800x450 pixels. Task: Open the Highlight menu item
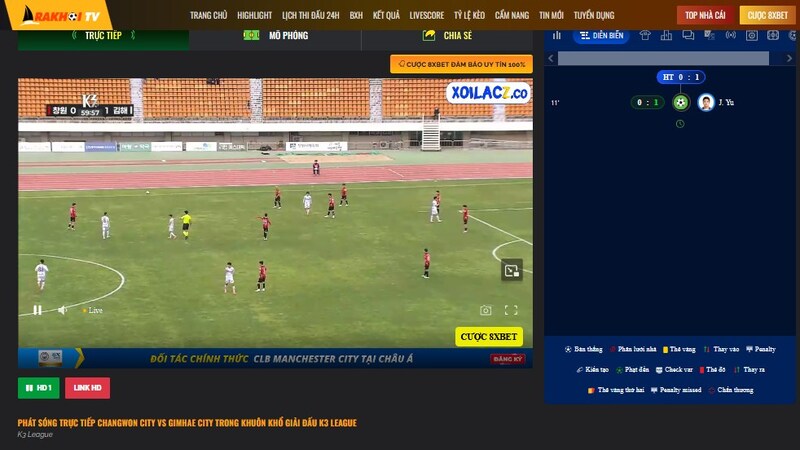pos(254,15)
